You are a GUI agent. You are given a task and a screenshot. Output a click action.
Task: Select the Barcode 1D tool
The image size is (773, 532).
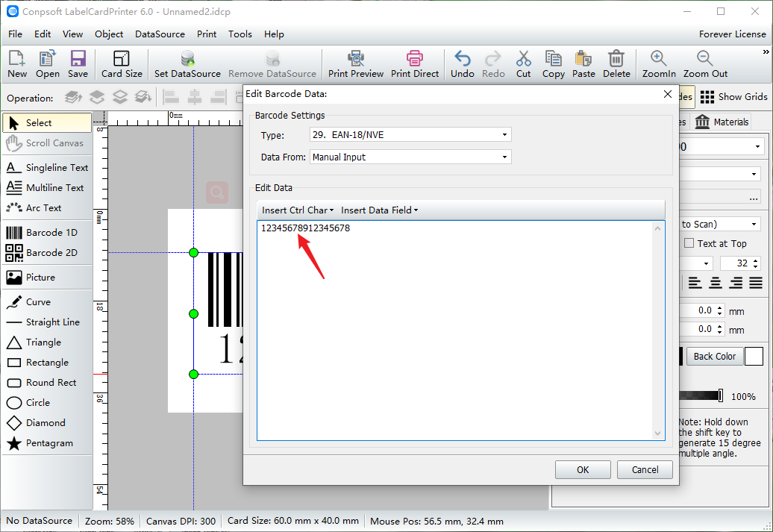[x=47, y=233]
